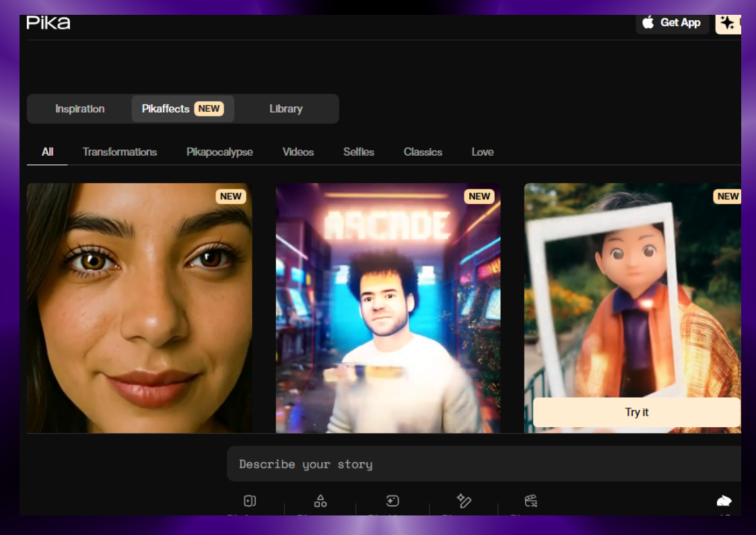Click the Try it button
The image size is (756, 535).
636,412
